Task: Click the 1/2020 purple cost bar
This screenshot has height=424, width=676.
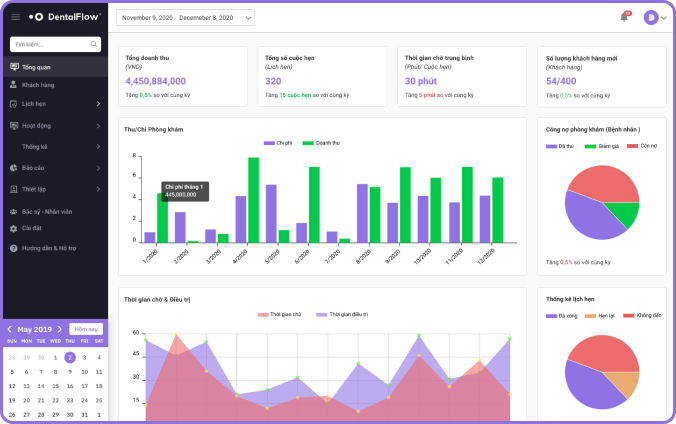Action: 150,237
